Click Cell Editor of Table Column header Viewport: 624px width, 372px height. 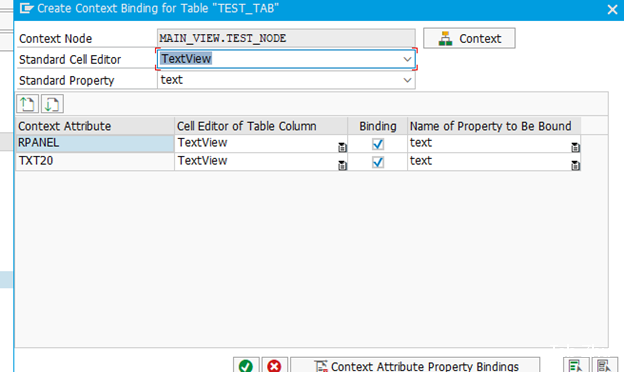coord(261,126)
